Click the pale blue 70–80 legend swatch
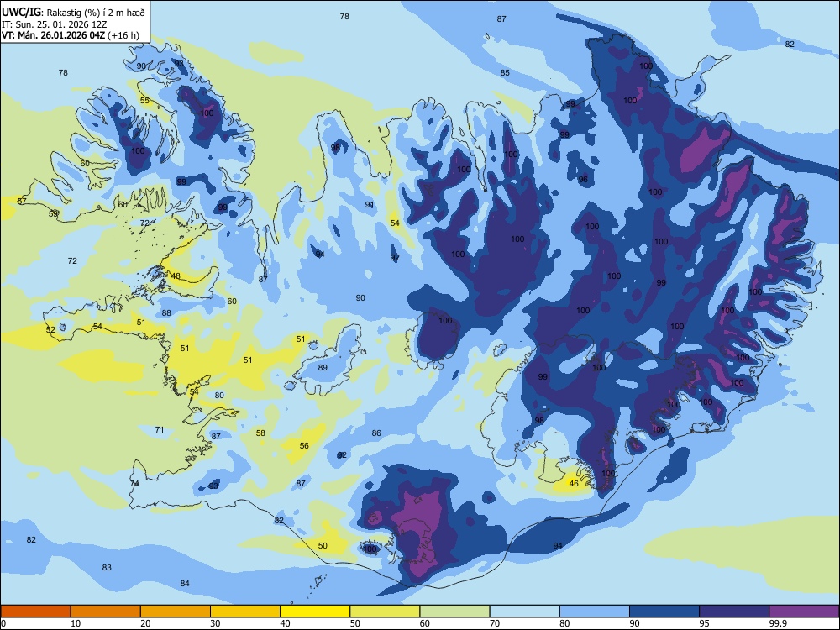 [524, 612]
